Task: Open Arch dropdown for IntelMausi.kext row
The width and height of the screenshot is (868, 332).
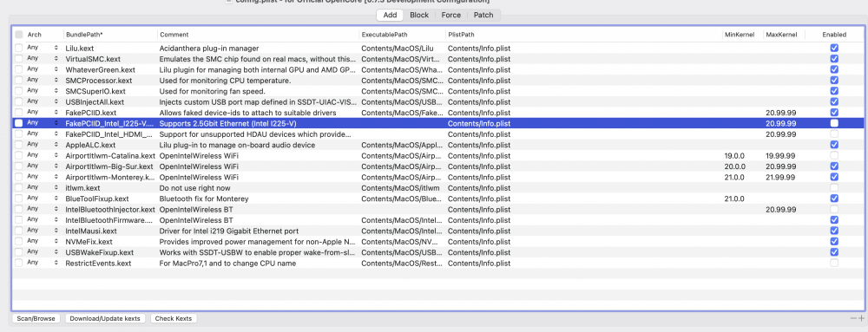Action: click(x=42, y=231)
